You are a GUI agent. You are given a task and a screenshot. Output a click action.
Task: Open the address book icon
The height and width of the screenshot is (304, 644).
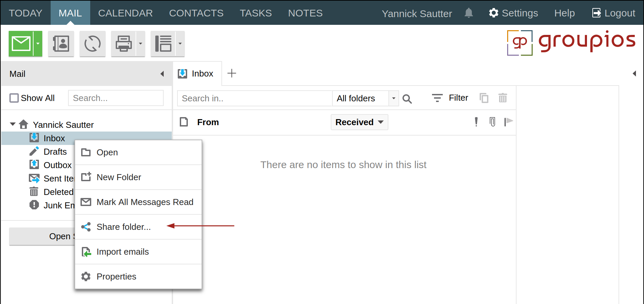(x=61, y=44)
